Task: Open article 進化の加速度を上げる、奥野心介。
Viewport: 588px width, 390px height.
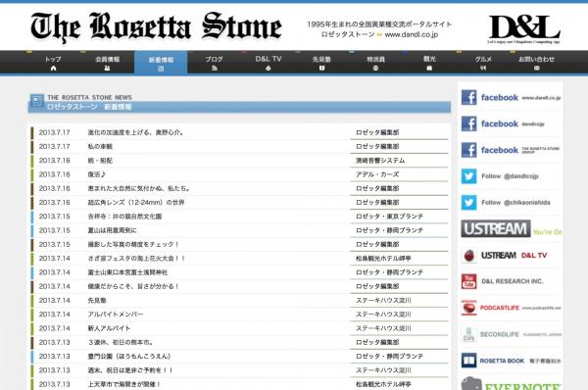Action: [x=136, y=132]
